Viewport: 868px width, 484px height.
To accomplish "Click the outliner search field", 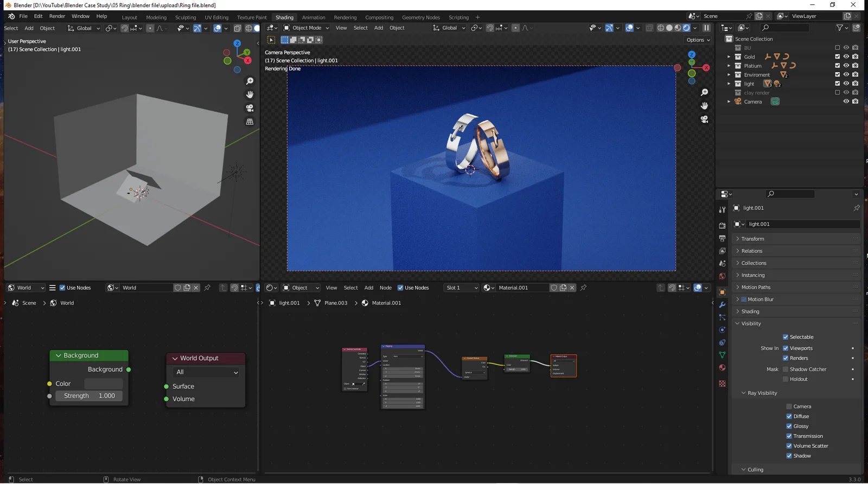I will (784, 28).
